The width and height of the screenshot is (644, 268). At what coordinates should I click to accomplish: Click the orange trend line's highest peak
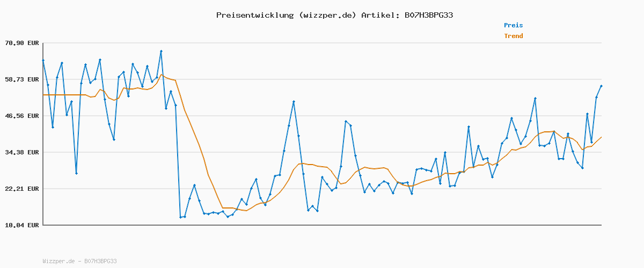click(161, 75)
